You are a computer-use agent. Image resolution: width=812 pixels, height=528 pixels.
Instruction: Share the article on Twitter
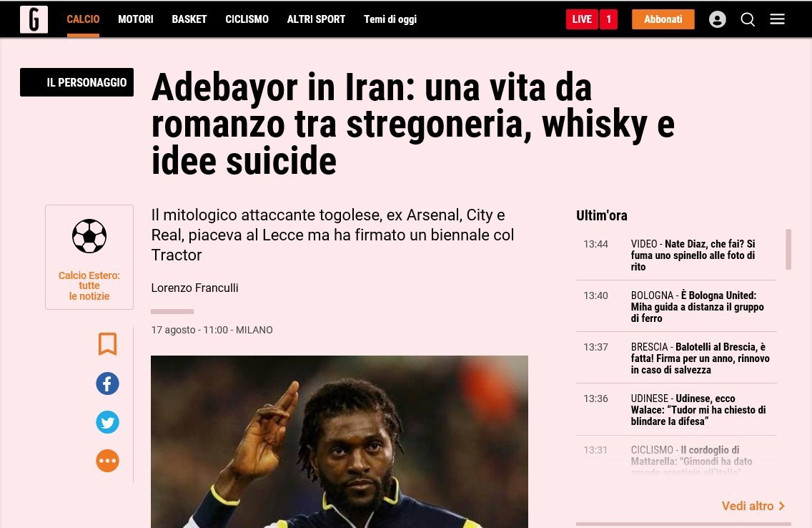tap(108, 422)
